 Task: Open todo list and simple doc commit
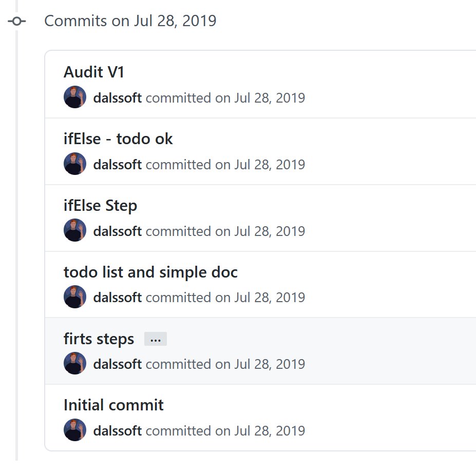(150, 272)
